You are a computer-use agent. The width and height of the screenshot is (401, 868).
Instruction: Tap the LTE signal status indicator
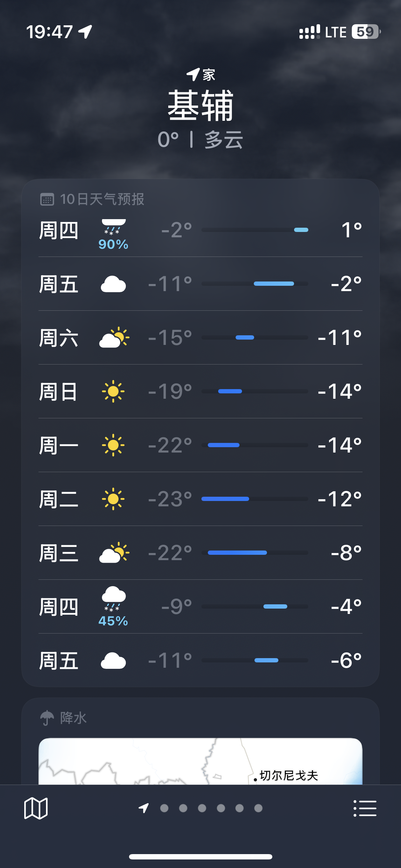coord(335,32)
